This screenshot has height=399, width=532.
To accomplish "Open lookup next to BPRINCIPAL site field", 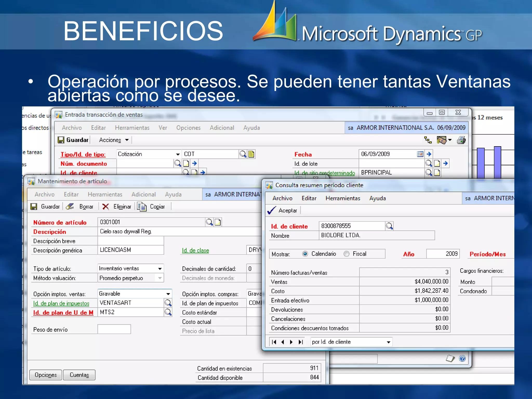I will (x=429, y=172).
